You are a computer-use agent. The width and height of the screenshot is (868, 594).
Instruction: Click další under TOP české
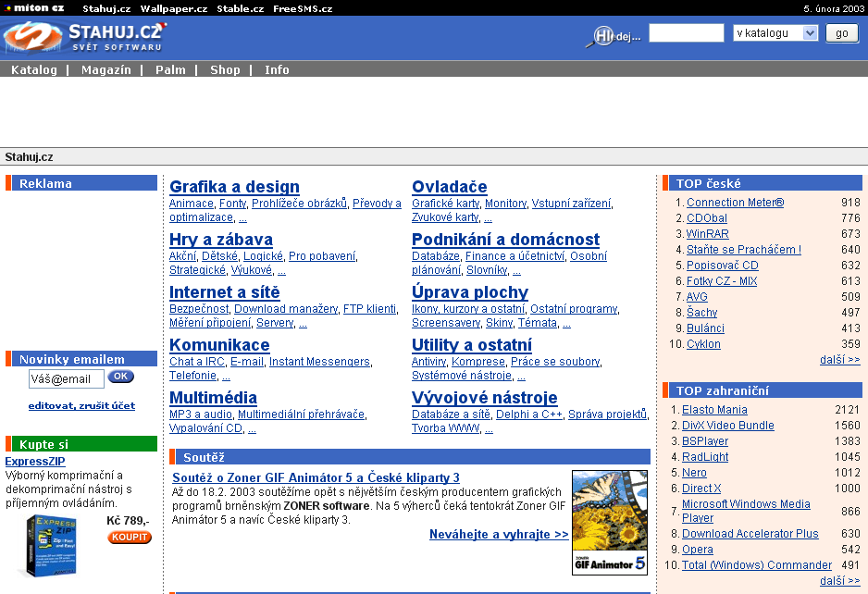[x=839, y=360]
